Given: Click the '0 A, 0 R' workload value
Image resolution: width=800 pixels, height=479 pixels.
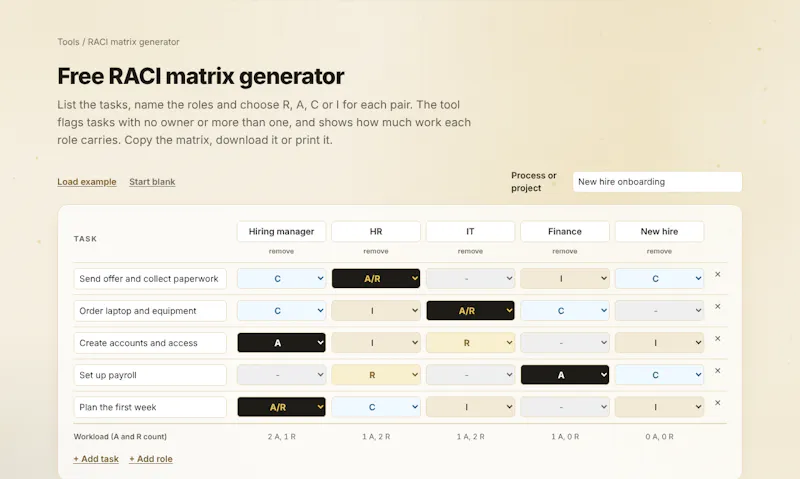Looking at the screenshot, I should [659, 437].
